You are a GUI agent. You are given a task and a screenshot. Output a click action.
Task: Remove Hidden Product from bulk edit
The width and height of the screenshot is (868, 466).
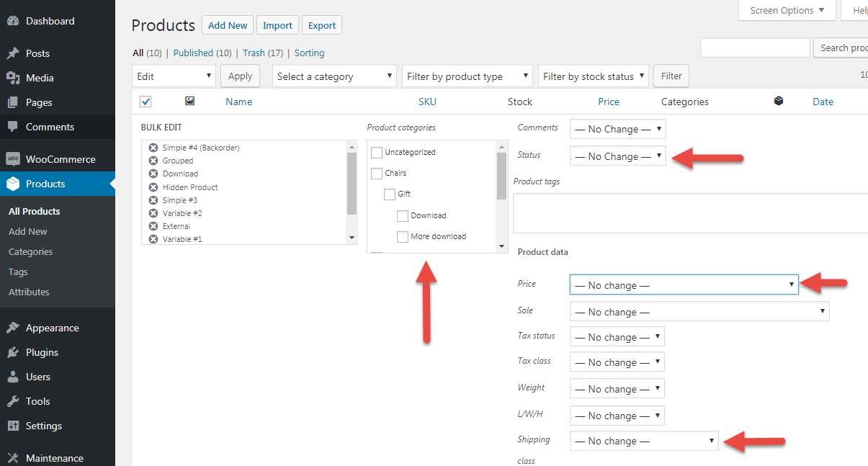click(153, 187)
